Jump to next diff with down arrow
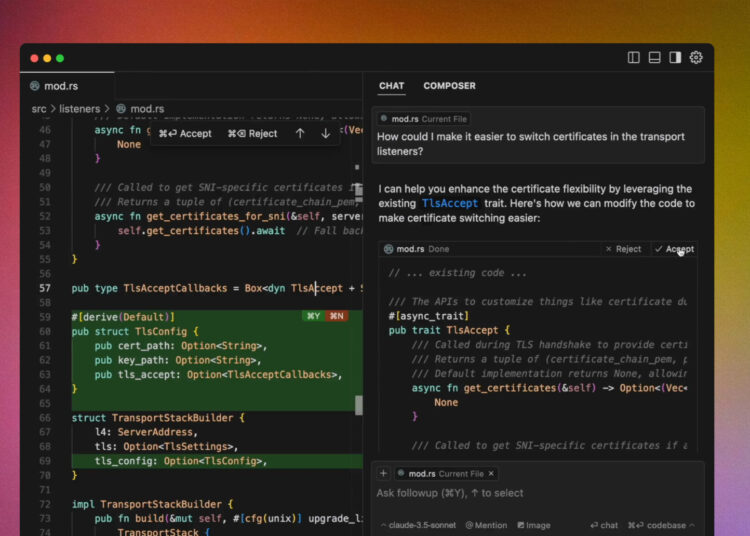Screen dimensions: 750x536 click(x=325, y=133)
